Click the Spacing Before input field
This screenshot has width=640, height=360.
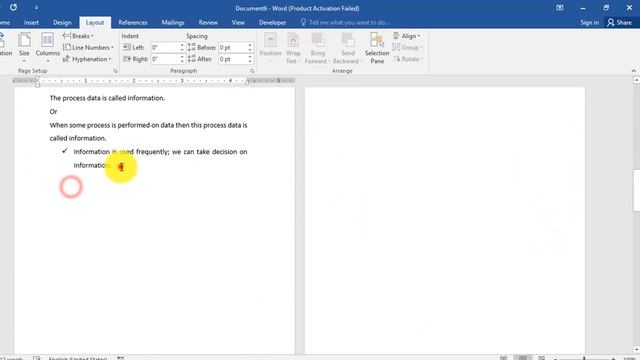[233, 47]
